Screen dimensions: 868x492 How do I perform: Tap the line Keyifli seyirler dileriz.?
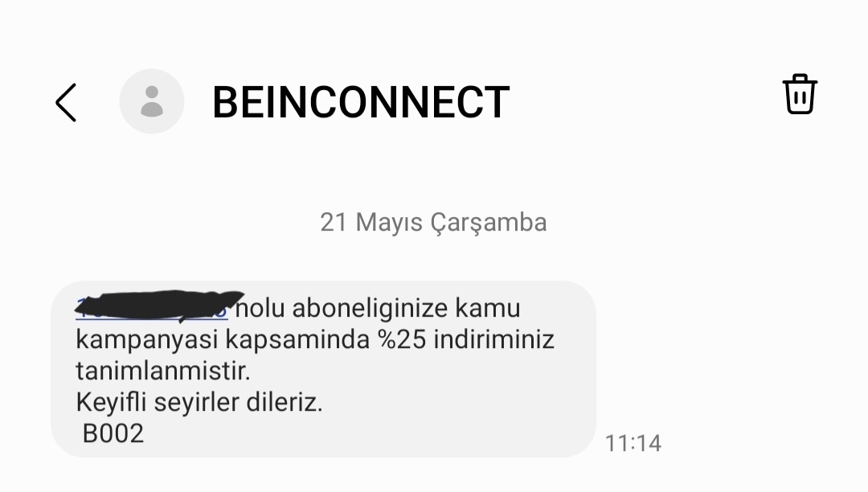tap(199, 402)
